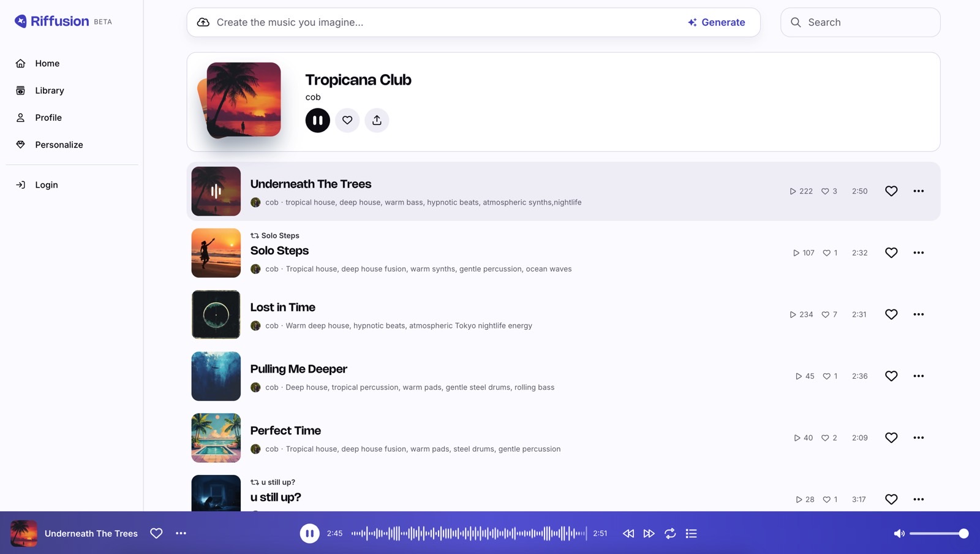980x554 pixels.
Task: Click the Solo Steps remix source label
Action: [275, 235]
